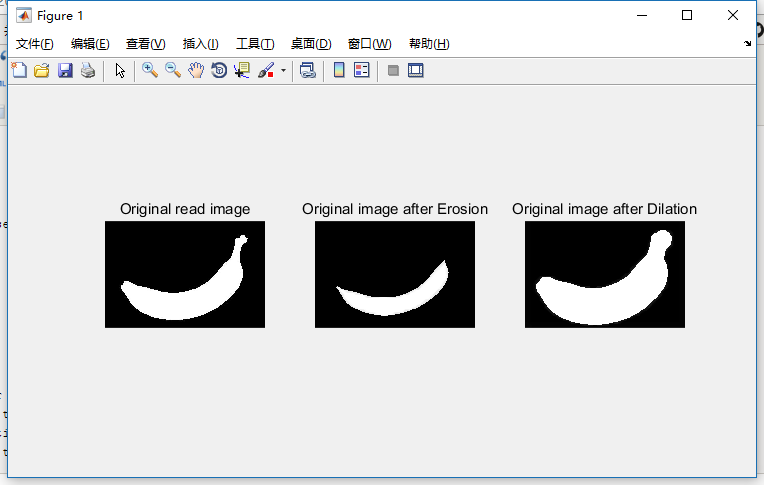Open the 插入(I) menu
Image resolution: width=764 pixels, height=485 pixels.
[201, 44]
